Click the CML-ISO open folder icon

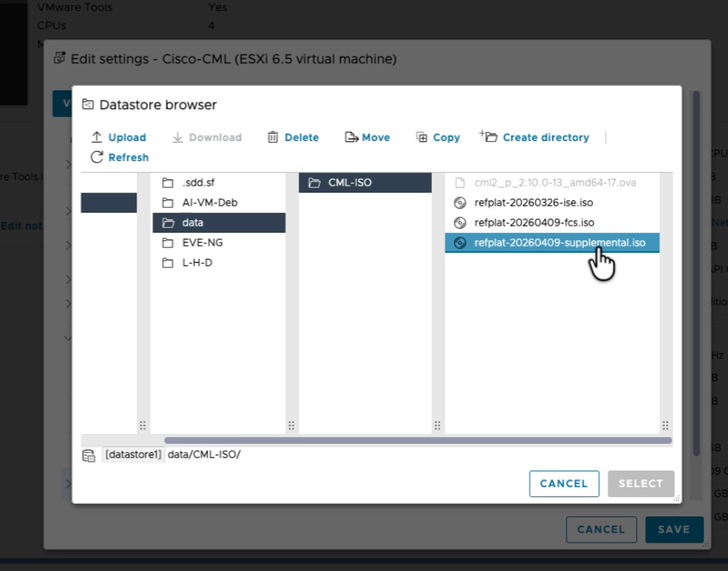[315, 183]
